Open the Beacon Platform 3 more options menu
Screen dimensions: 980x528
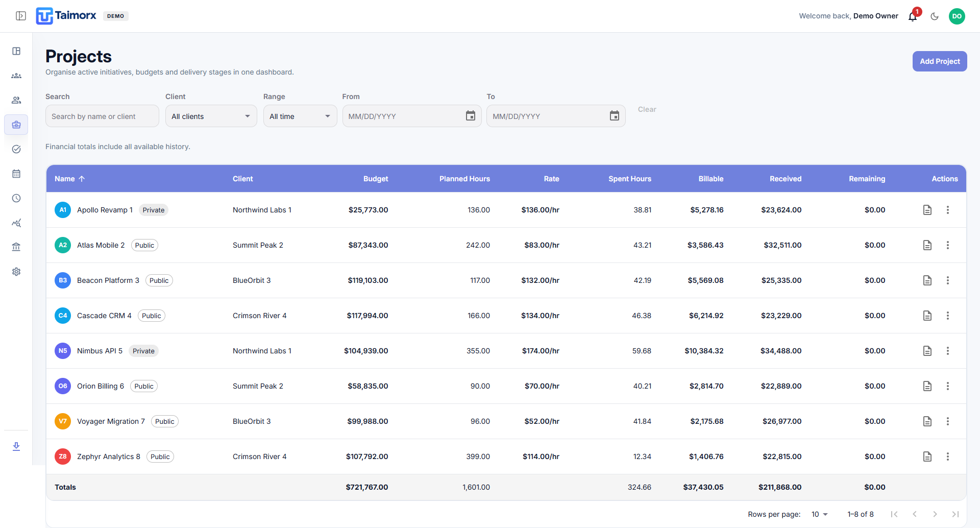pyautogui.click(x=948, y=280)
